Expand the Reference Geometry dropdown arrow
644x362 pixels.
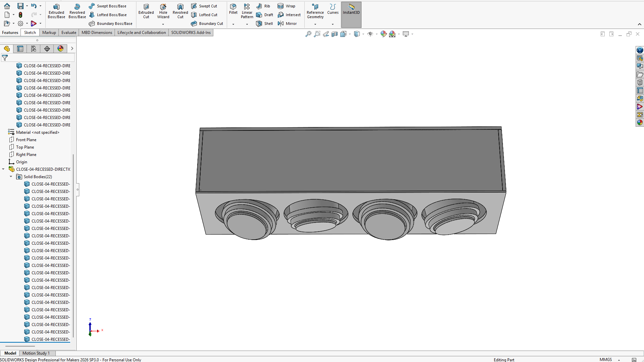(315, 24)
